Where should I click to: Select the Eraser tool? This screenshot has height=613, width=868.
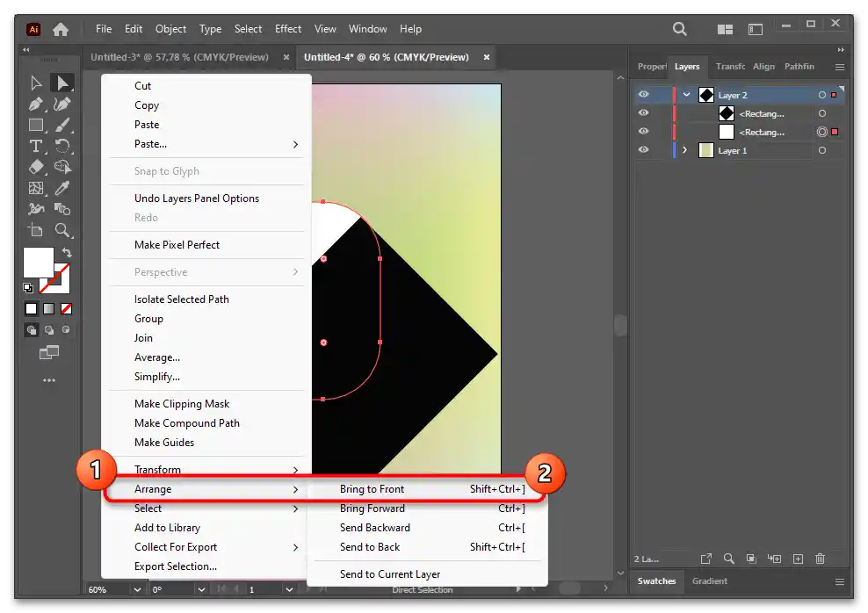tap(36, 167)
